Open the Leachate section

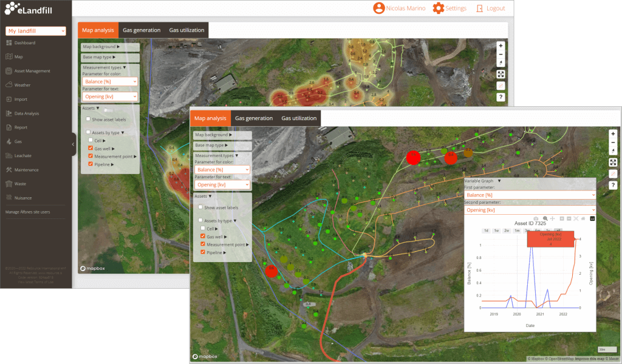point(24,155)
